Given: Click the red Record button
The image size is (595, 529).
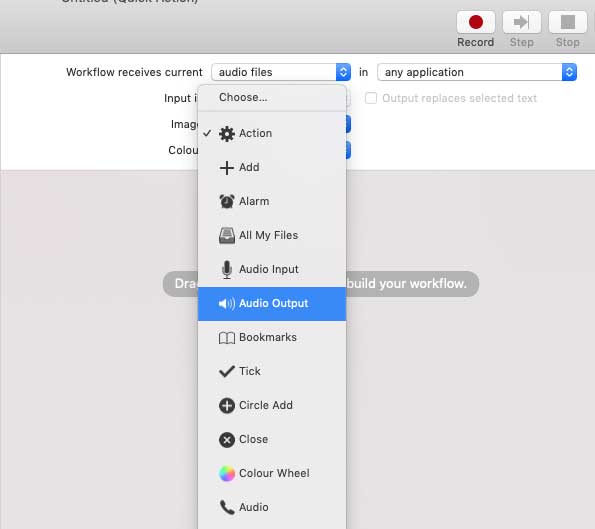Looking at the screenshot, I should 475,22.
